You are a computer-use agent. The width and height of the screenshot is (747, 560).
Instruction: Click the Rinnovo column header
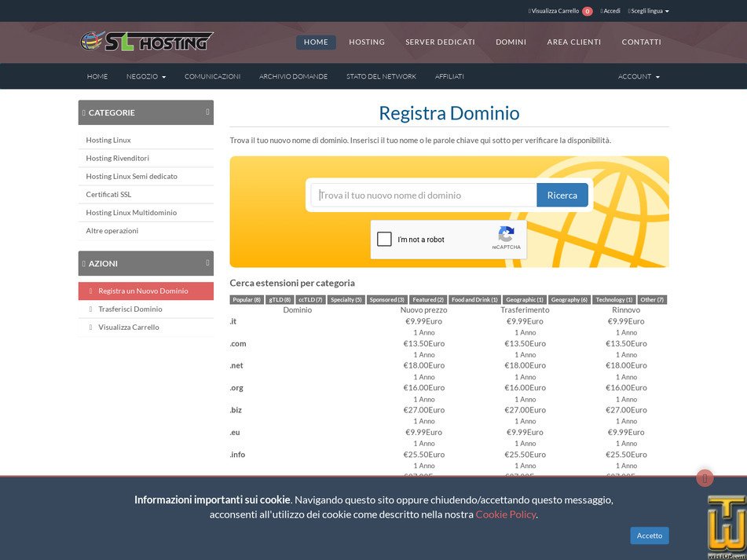[x=626, y=310]
